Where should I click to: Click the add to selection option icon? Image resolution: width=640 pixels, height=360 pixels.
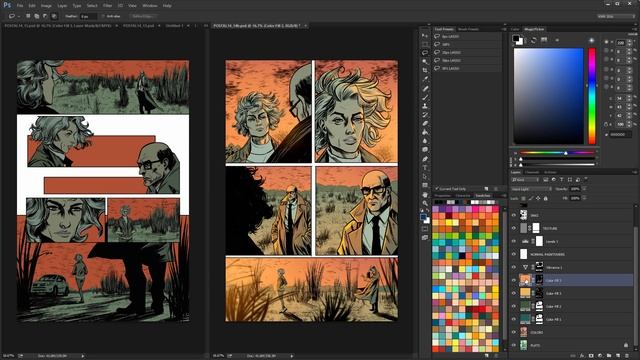[x=36, y=16]
